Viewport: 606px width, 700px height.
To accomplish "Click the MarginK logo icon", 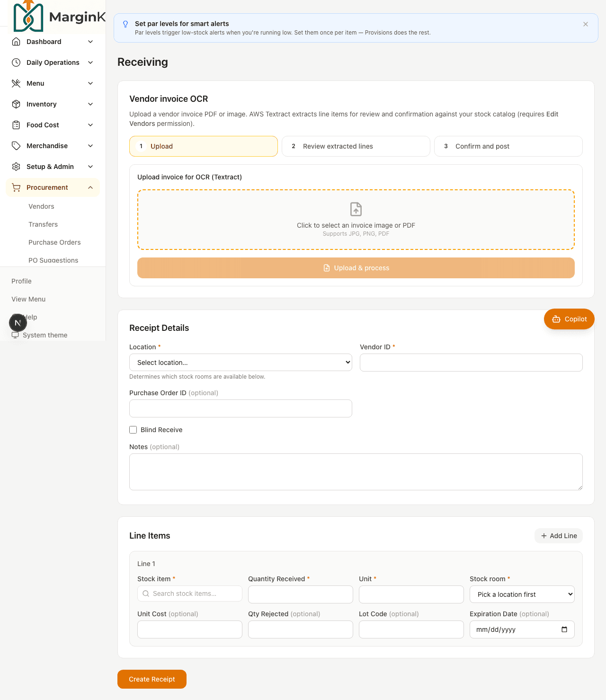I will (28, 16).
